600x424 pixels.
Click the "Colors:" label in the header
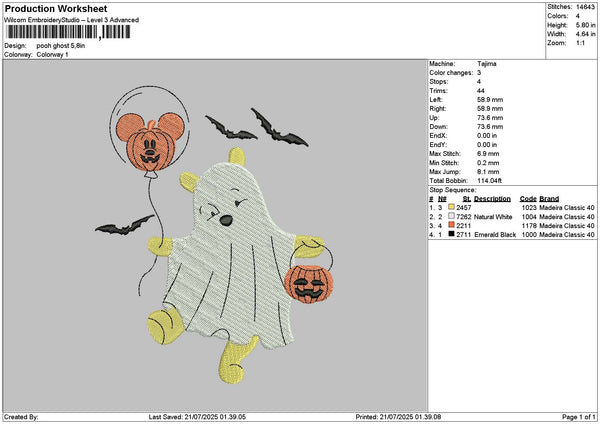point(557,16)
